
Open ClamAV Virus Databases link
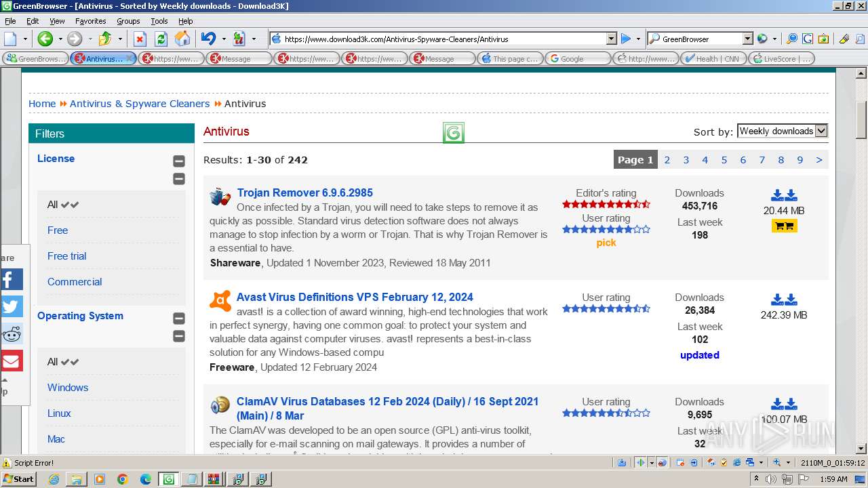coord(387,409)
